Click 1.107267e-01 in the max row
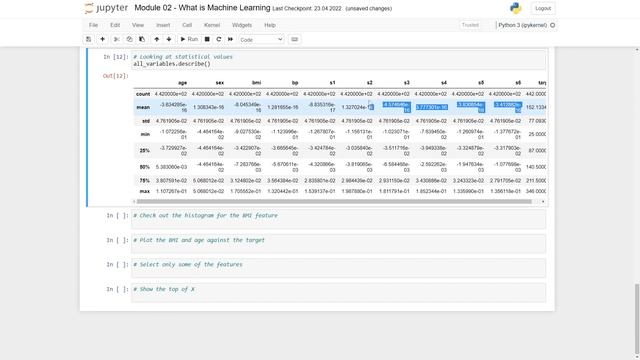Screen dimensions: 640x360 [x=171, y=191]
